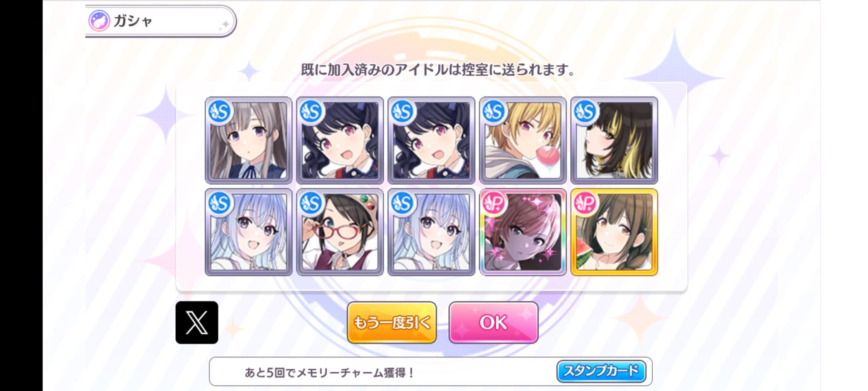868x391 pixels.
Task: Click the memory charm progress bar text
Action: click(329, 372)
